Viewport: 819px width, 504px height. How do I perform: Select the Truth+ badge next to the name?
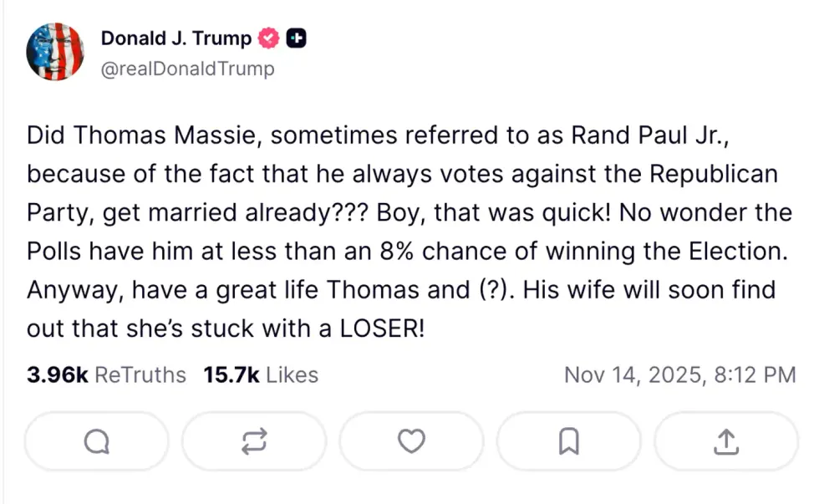(296, 38)
